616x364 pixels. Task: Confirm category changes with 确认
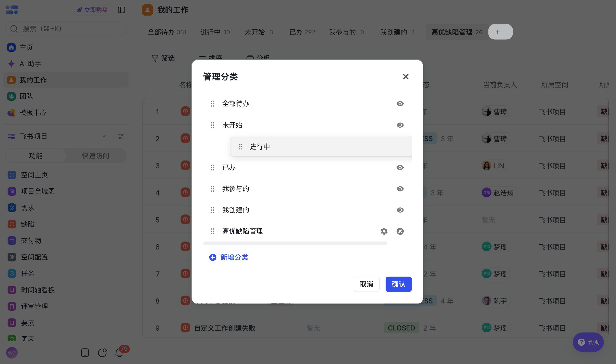398,284
